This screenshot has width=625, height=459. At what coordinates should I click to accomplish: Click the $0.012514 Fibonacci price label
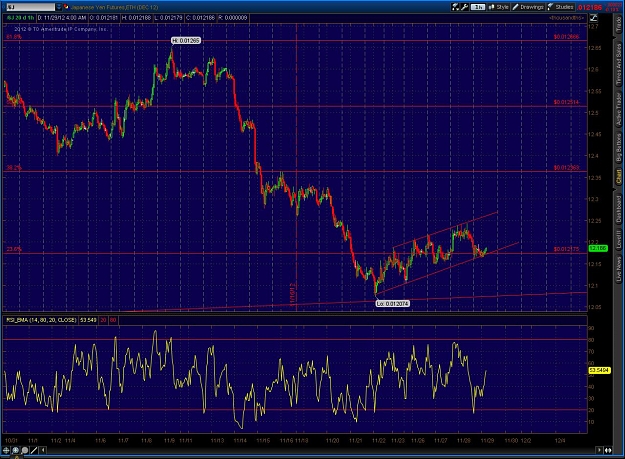click(566, 102)
